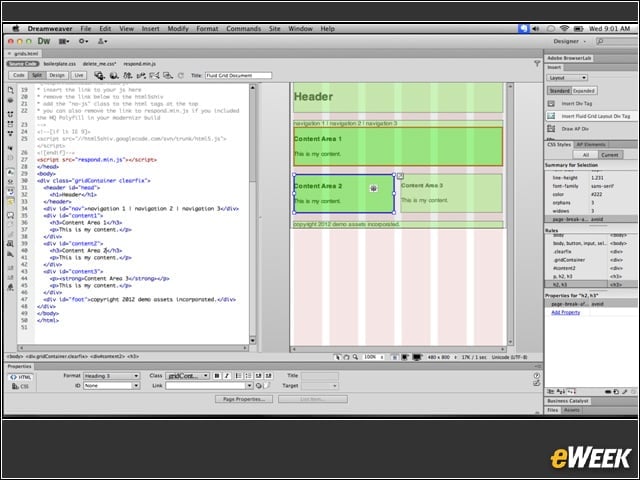Switch to HTML properties mode
Screen dimensions: 640x480
point(21,377)
